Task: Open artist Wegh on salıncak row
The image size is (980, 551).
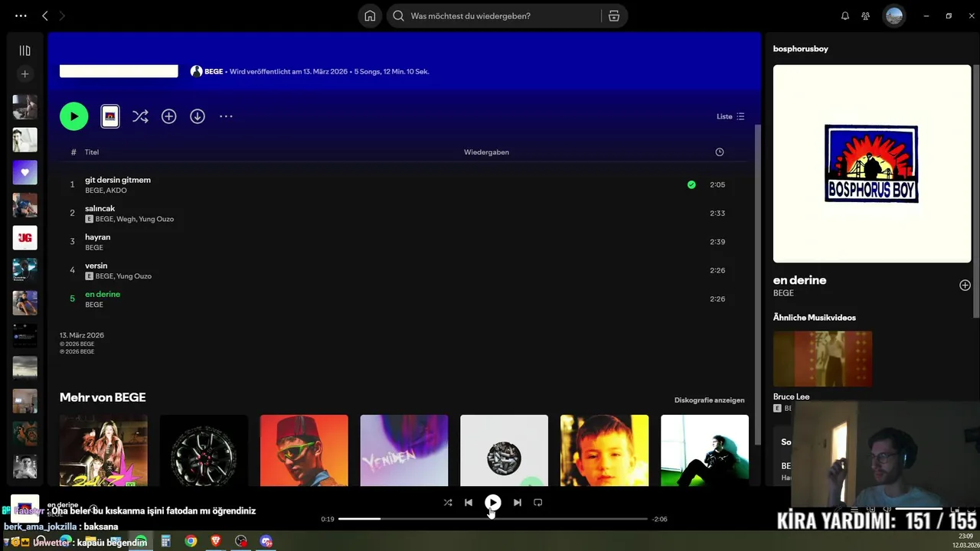Action: click(126, 219)
